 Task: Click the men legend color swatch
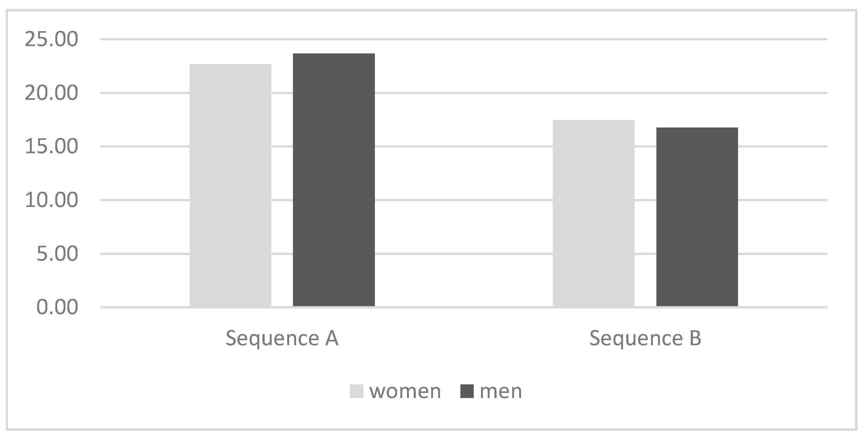pos(467,391)
